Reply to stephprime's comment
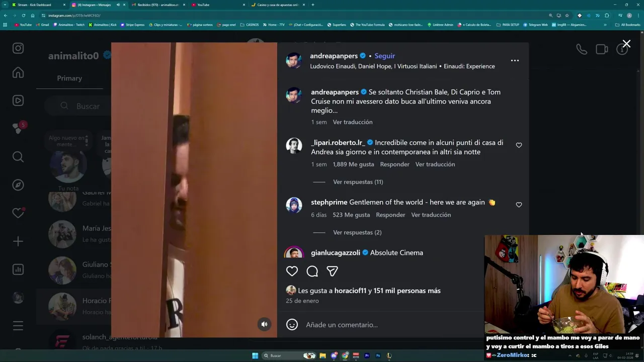 pyautogui.click(x=390, y=215)
